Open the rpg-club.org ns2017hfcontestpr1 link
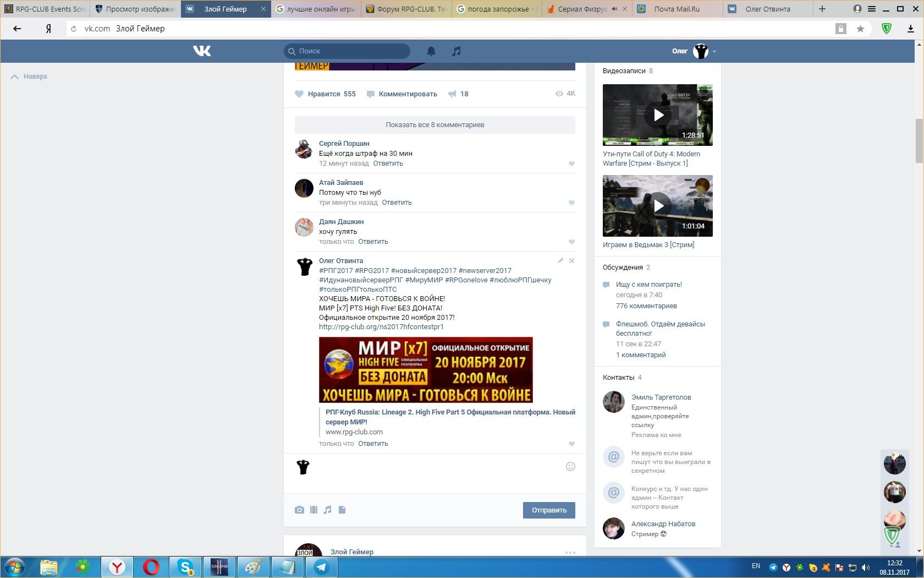The width and height of the screenshot is (924, 578). [x=381, y=327]
